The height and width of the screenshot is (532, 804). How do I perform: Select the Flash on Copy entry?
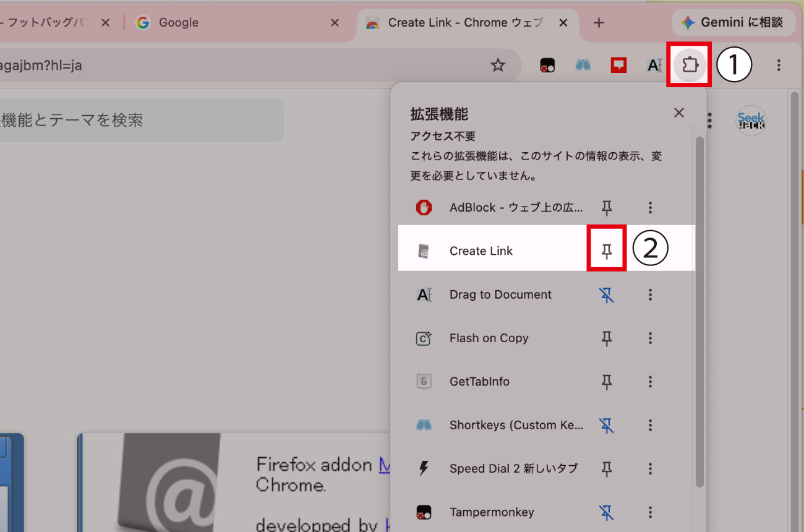click(489, 338)
